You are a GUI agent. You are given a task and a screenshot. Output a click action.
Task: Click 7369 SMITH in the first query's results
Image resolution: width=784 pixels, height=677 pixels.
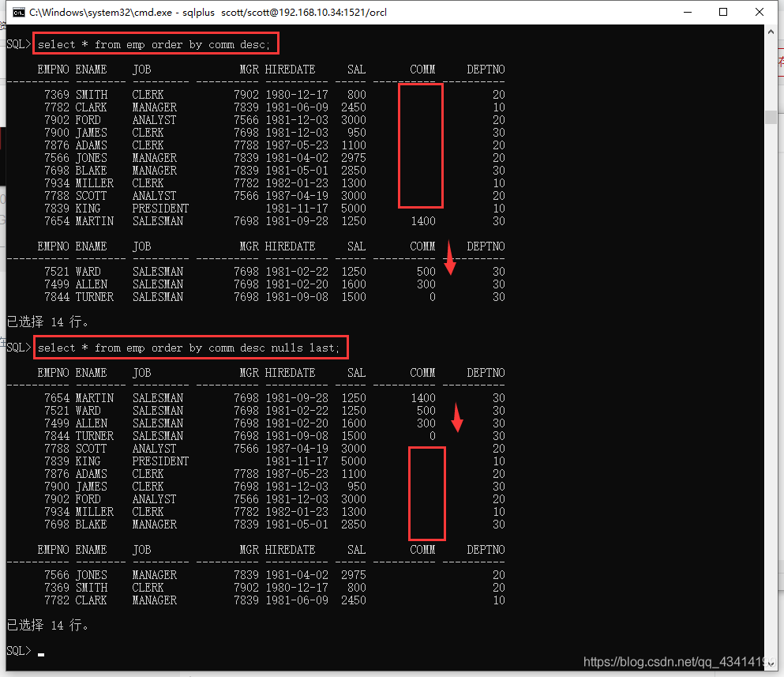pyautogui.click(x=76, y=95)
